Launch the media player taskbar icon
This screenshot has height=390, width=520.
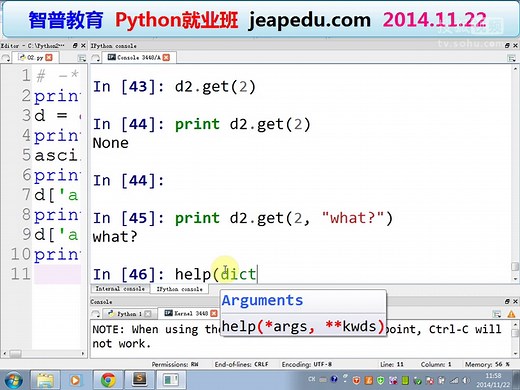[x=75, y=380]
